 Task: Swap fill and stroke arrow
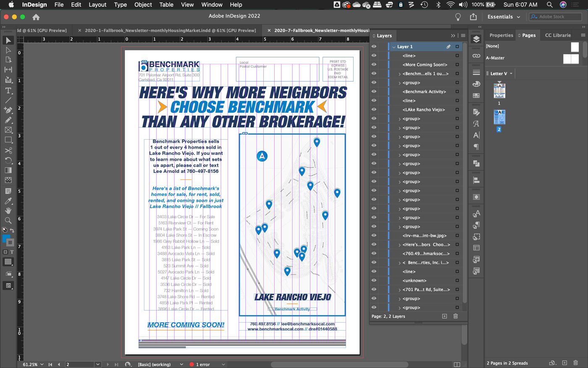12,230
